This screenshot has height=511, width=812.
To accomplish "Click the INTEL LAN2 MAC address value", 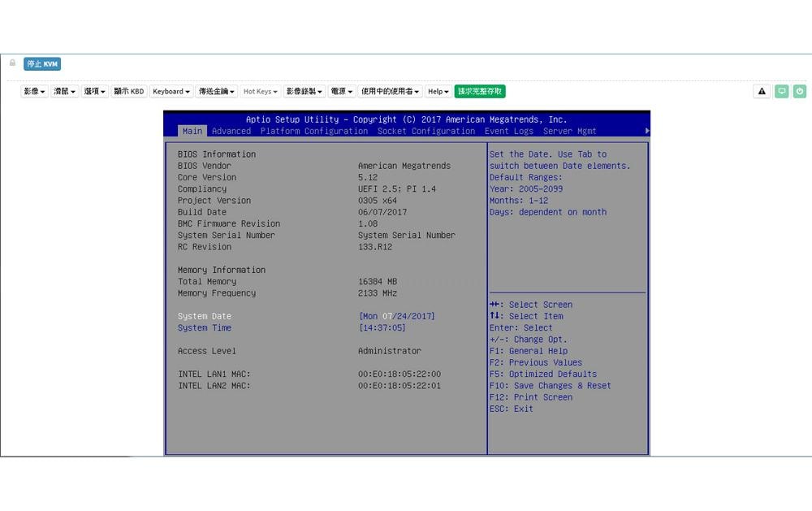I will point(400,386).
